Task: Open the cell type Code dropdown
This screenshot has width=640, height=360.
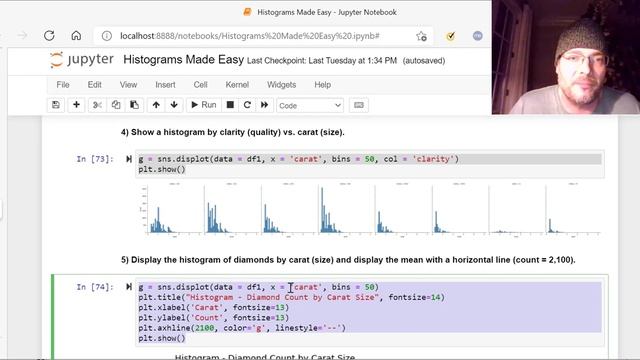Action: click(310, 105)
